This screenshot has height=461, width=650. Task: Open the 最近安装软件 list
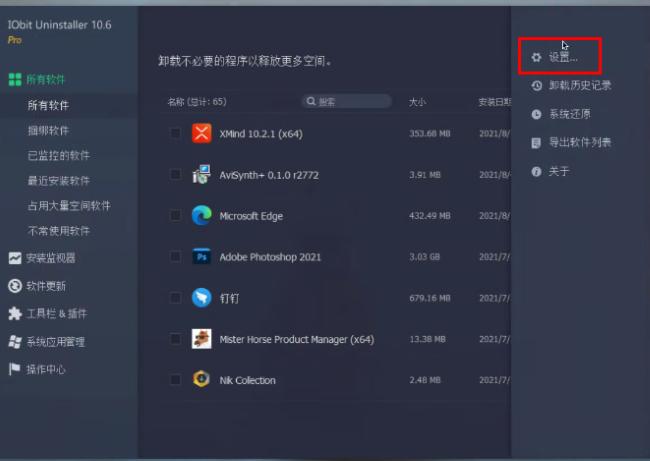[x=59, y=181]
